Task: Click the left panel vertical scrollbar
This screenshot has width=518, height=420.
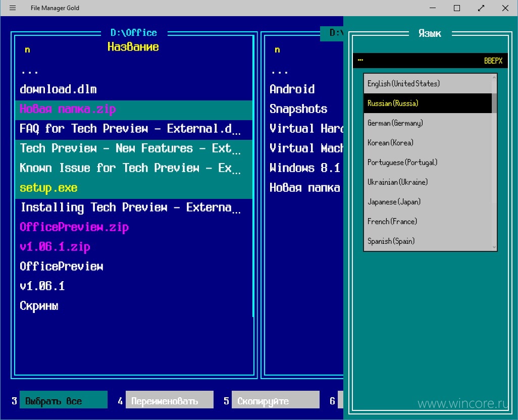Action: [x=253, y=177]
